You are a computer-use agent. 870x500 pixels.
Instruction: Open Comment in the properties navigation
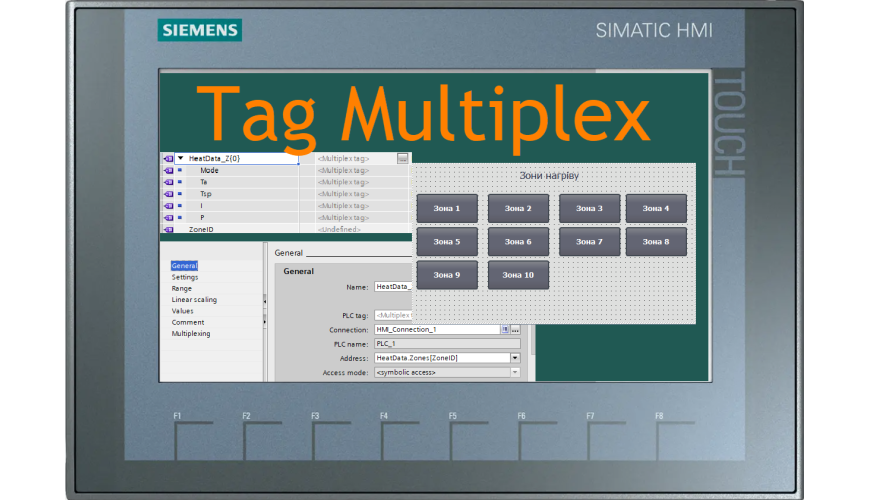click(x=188, y=322)
